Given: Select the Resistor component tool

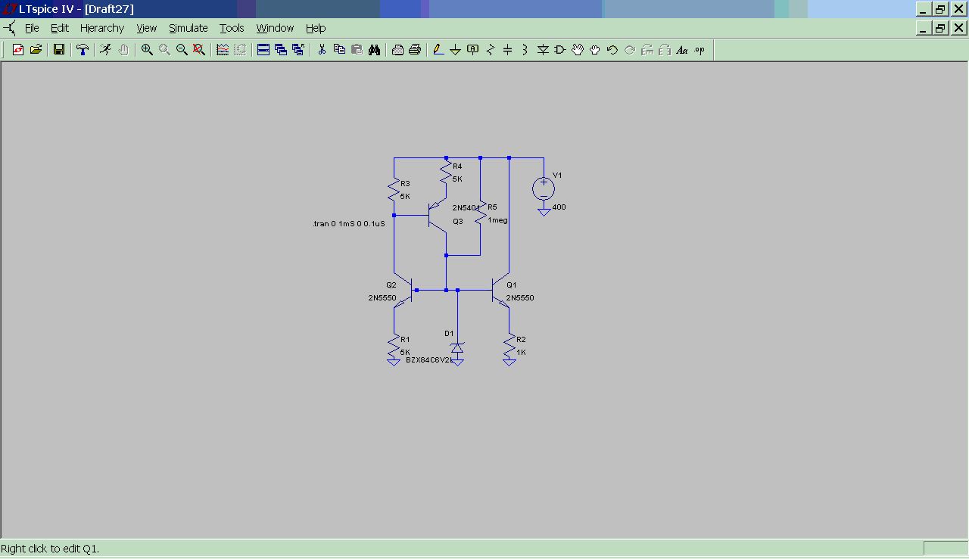Looking at the screenshot, I should pos(490,50).
